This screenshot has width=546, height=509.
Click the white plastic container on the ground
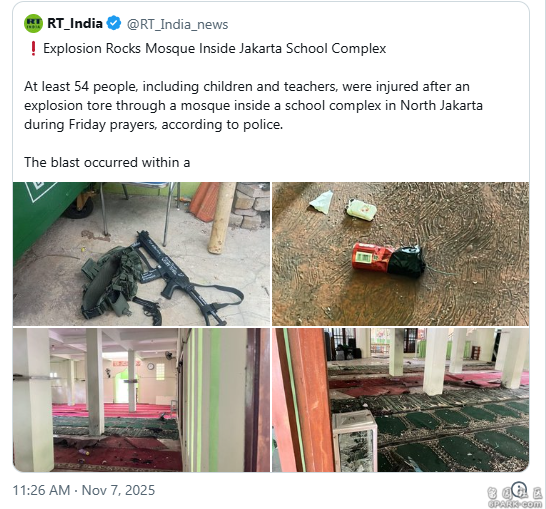point(361,209)
